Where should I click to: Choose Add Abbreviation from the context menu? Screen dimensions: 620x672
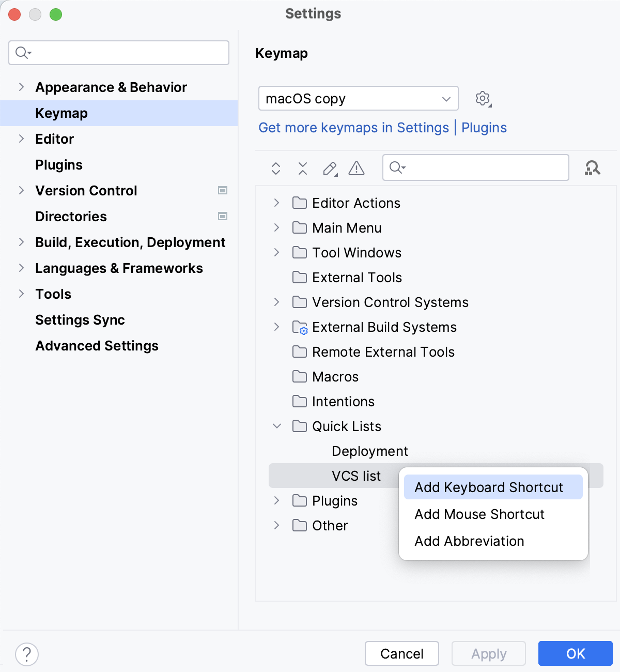469,541
